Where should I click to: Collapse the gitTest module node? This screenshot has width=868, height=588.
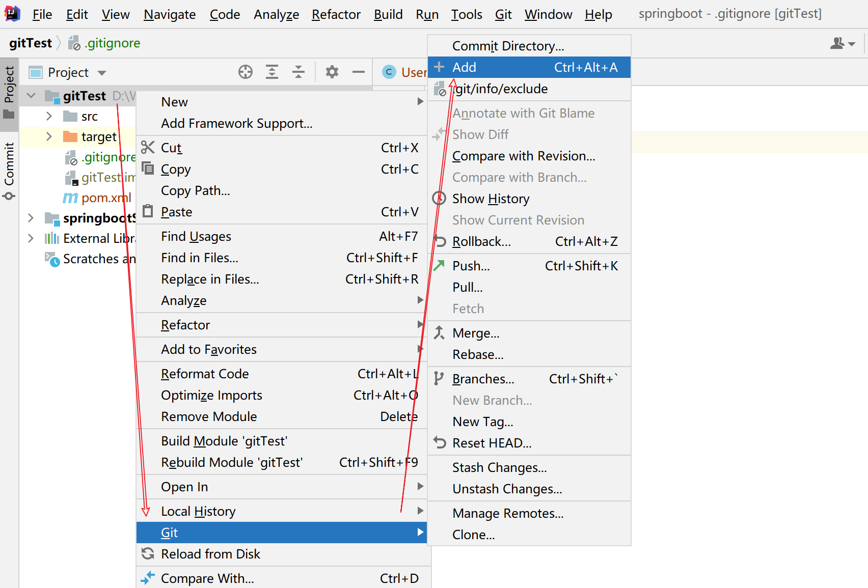tap(31, 96)
